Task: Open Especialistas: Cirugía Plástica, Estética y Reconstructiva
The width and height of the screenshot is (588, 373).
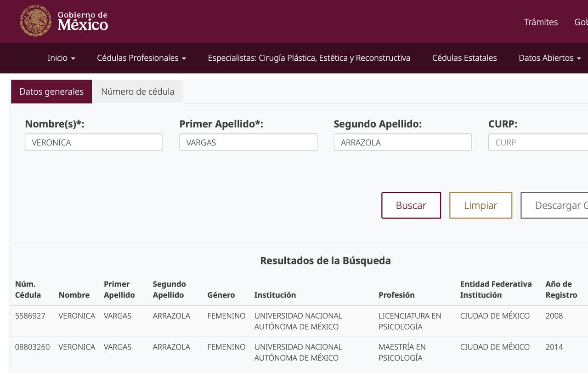Action: (x=309, y=58)
